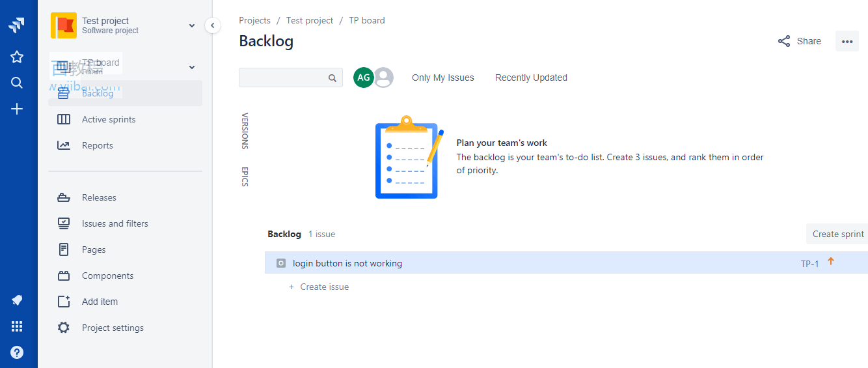Toggle the Recently Updated filter
Image resolution: width=868 pixels, height=368 pixels.
pos(531,78)
